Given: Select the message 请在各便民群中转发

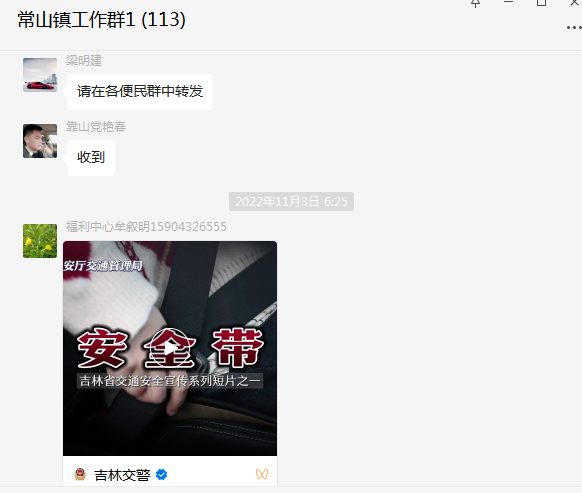Looking at the screenshot, I should click(x=140, y=92).
